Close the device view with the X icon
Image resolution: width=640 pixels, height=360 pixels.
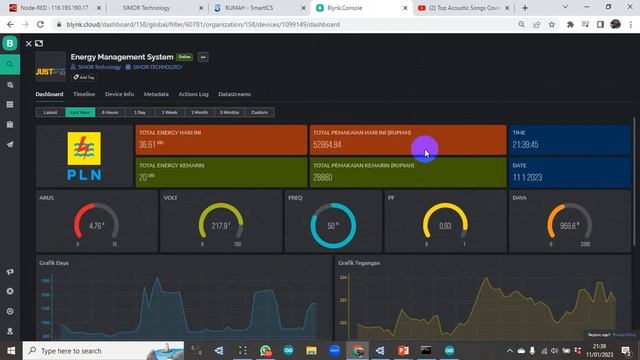(x=29, y=43)
